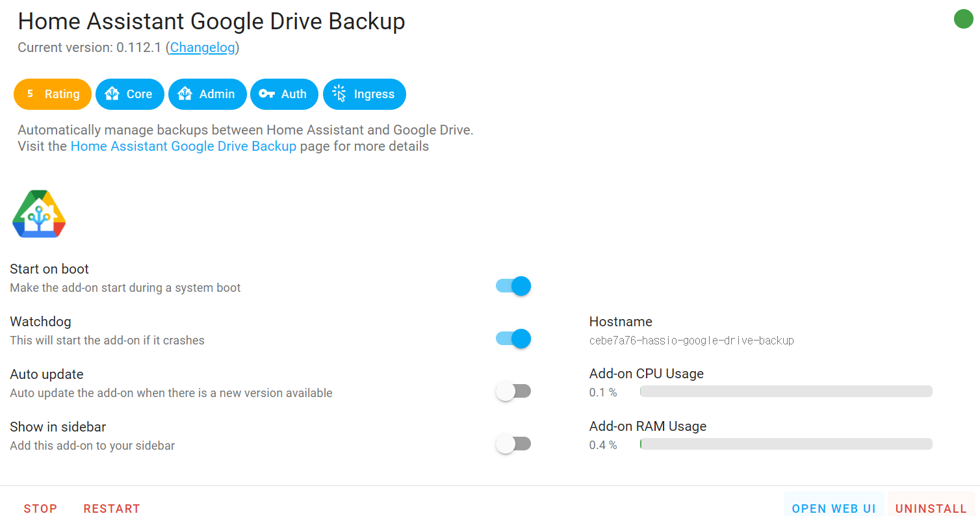Screen dimensions: 980x516
Task: Open Home Assistant Google Drive Backup page link
Action: 183,146
